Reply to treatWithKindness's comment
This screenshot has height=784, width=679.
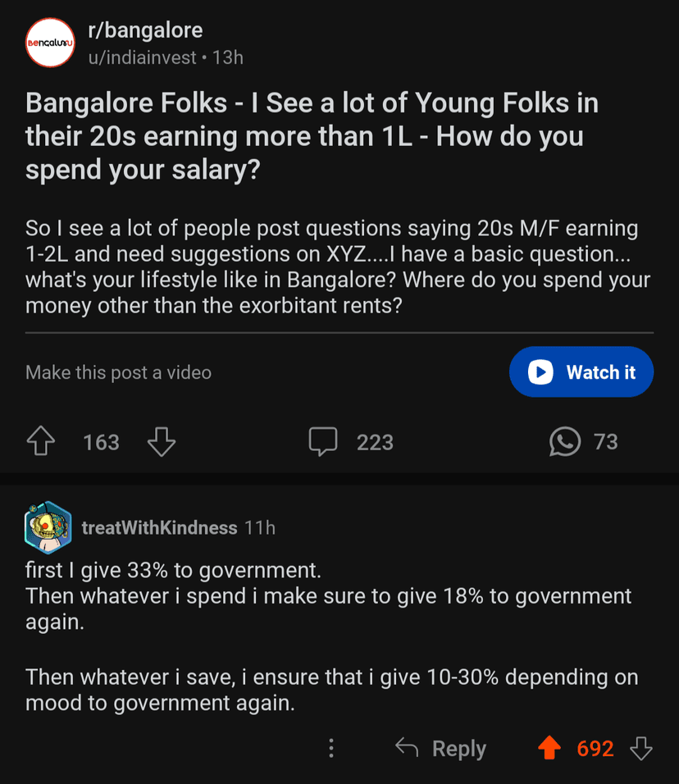440,748
